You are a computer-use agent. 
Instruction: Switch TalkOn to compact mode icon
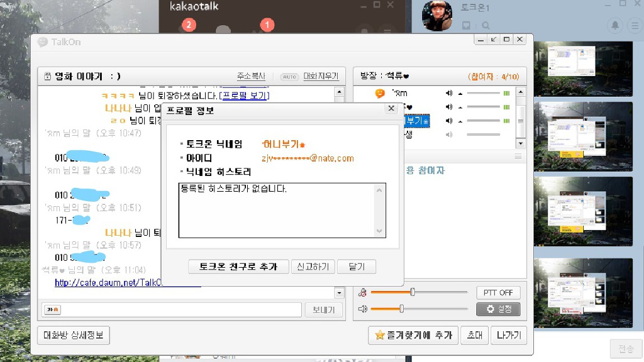(x=494, y=39)
